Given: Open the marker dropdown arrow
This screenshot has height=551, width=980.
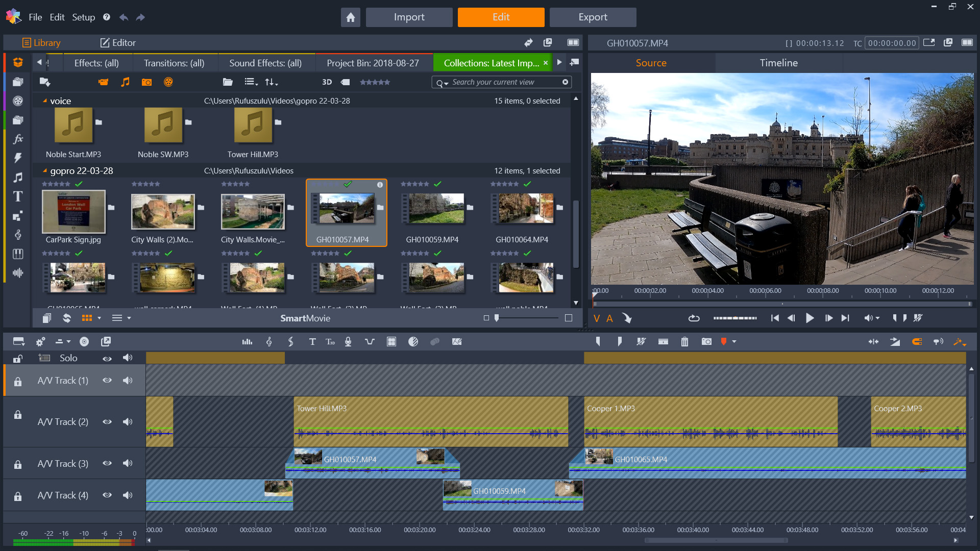Looking at the screenshot, I should pyautogui.click(x=734, y=342).
